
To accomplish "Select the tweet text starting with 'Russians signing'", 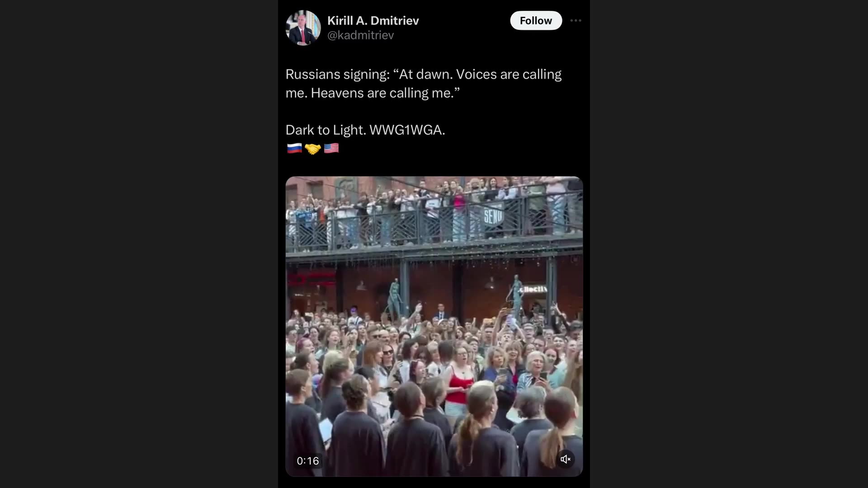I will coord(424,83).
